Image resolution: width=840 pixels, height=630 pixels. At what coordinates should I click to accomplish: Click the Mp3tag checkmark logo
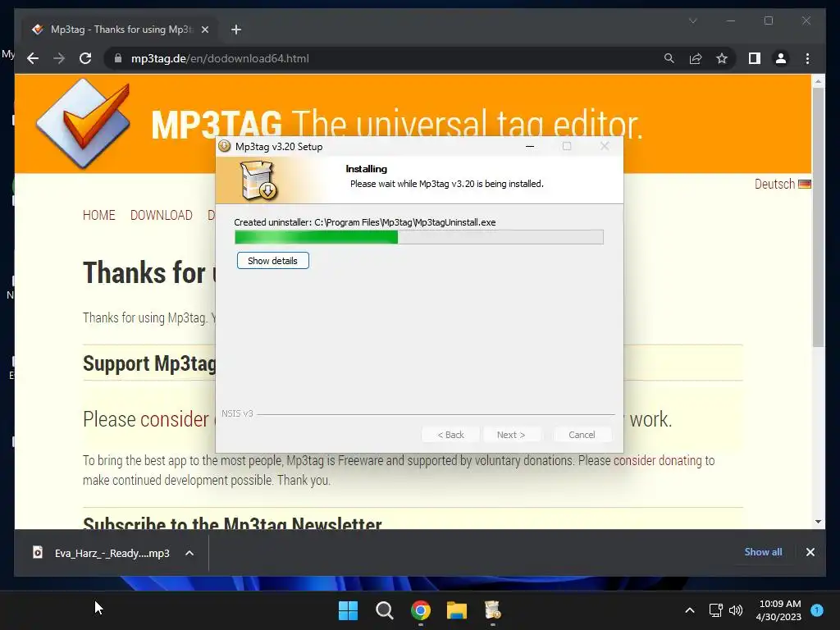click(x=83, y=123)
